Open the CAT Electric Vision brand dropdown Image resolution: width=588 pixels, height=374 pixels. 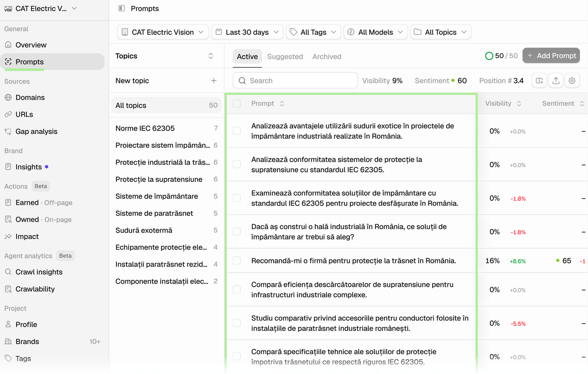pyautogui.click(x=163, y=32)
